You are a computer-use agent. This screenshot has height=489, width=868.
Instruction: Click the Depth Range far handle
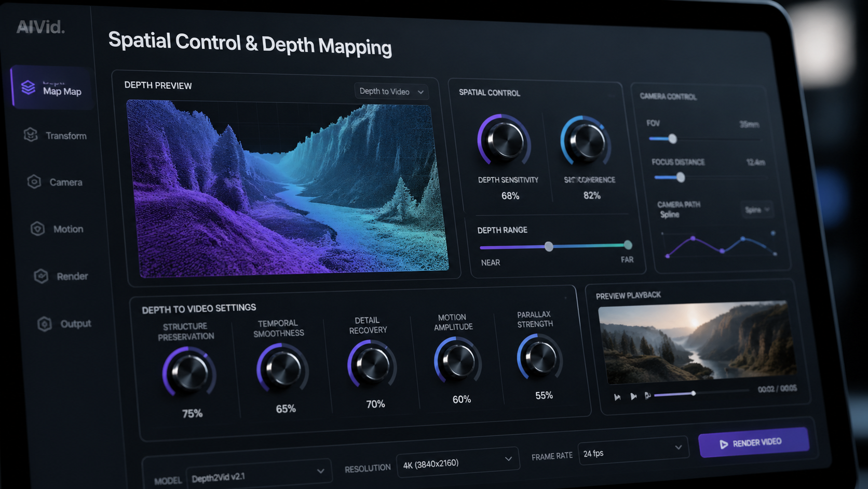[628, 245]
